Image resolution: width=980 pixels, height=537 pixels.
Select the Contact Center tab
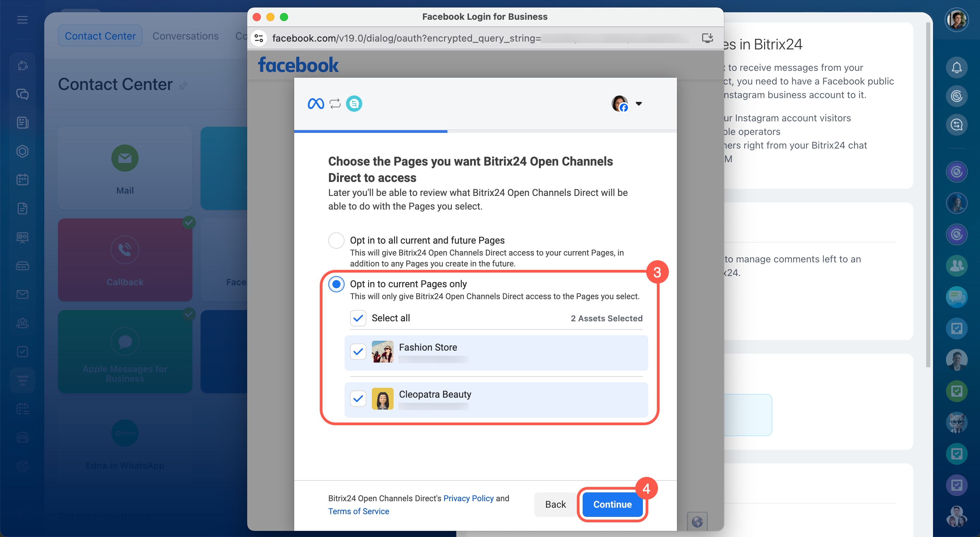(x=100, y=36)
